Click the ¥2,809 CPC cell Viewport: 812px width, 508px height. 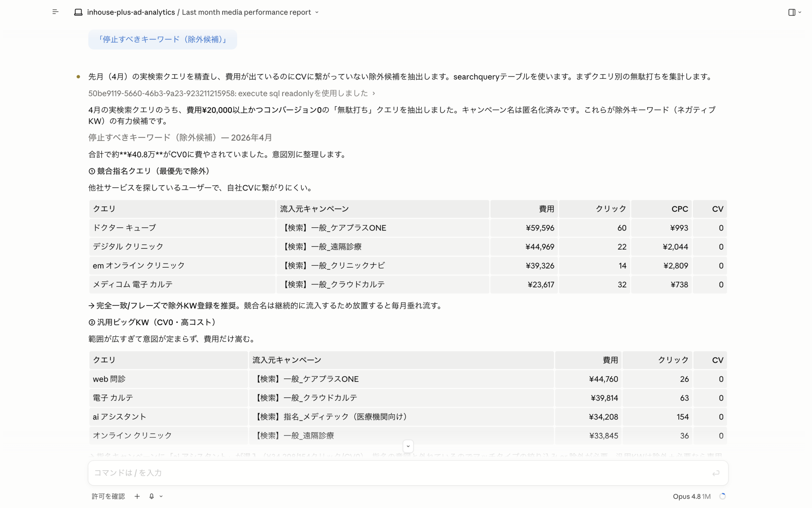(661, 265)
